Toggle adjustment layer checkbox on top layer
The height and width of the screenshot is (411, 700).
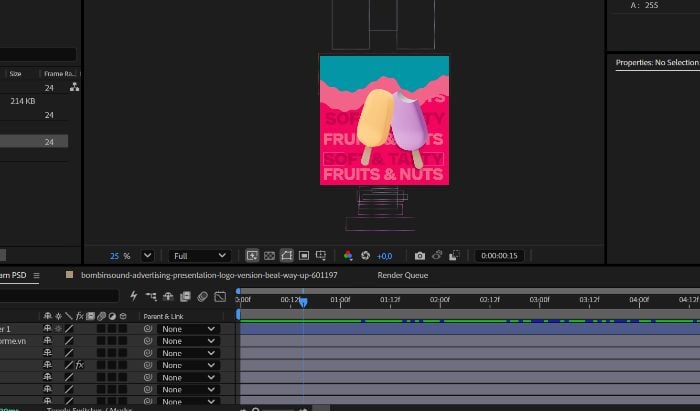click(112, 328)
